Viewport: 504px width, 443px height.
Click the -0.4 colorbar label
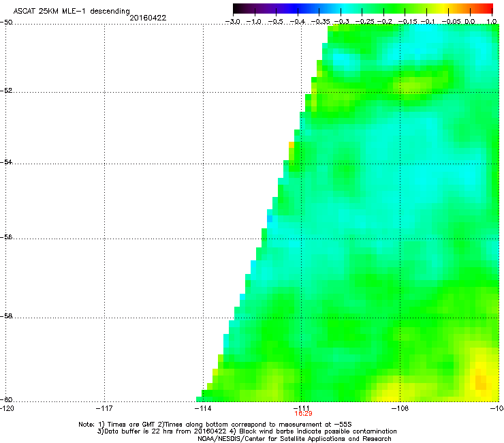pos(298,22)
